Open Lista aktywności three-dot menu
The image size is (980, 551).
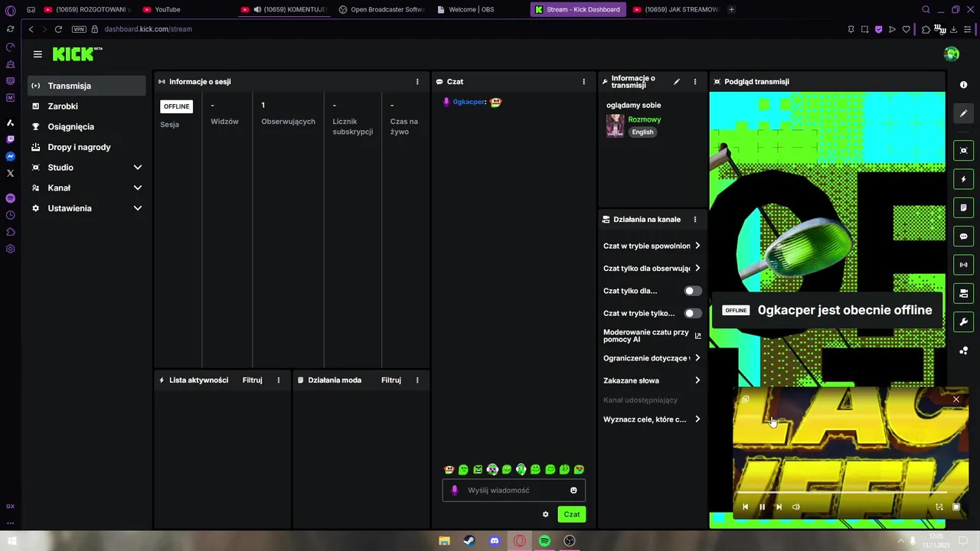[x=279, y=380]
